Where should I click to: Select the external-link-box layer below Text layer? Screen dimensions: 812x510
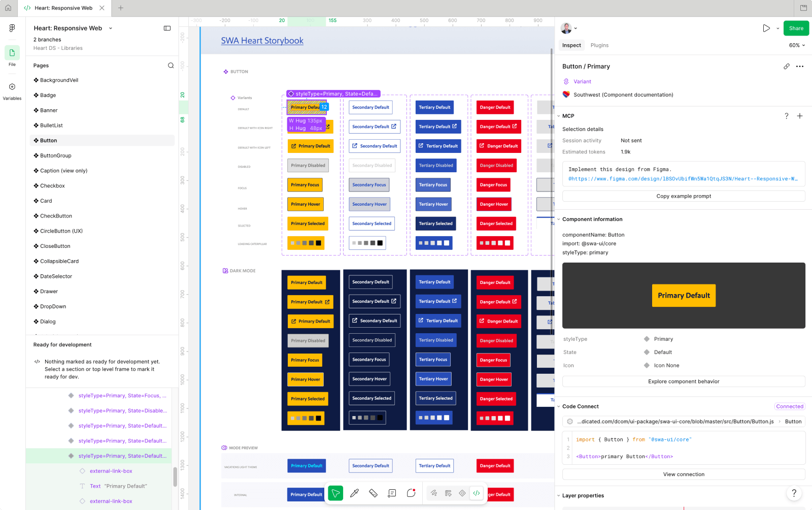[x=111, y=501]
